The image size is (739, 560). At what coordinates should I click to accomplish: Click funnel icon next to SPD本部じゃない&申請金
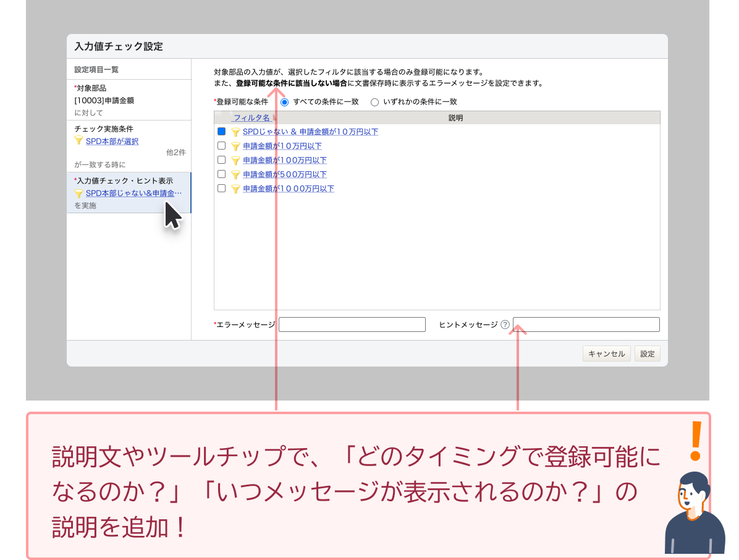click(x=78, y=193)
